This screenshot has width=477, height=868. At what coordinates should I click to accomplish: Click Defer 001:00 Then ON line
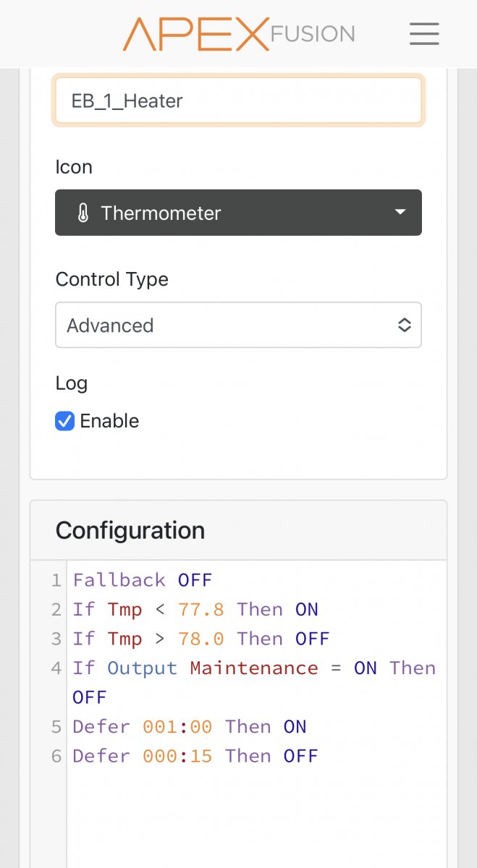[190, 726]
